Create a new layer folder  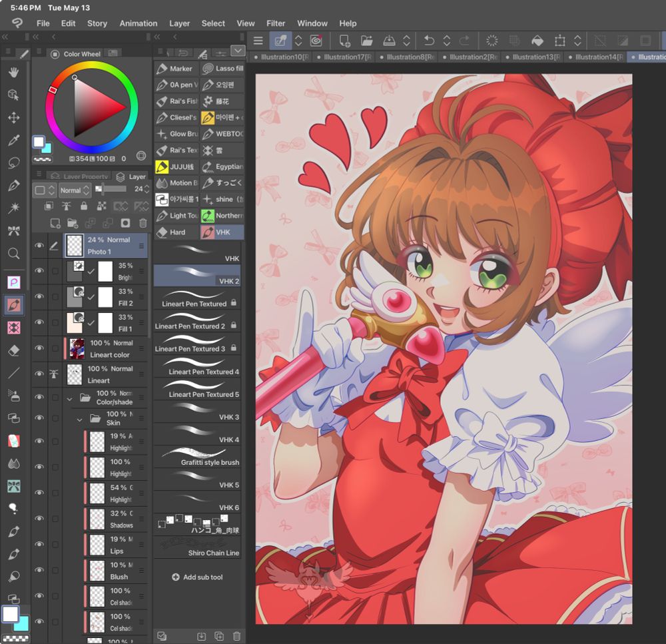tap(73, 223)
